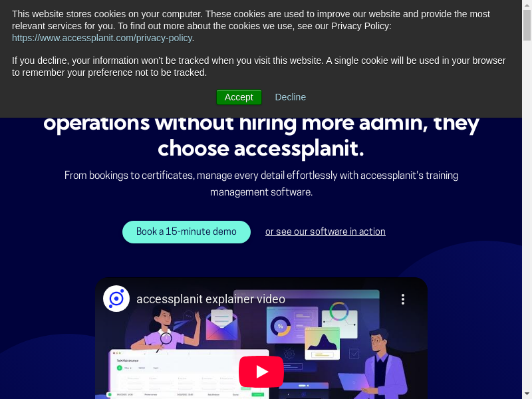
Task: Decline cookie tracking
Action: tap(291, 97)
